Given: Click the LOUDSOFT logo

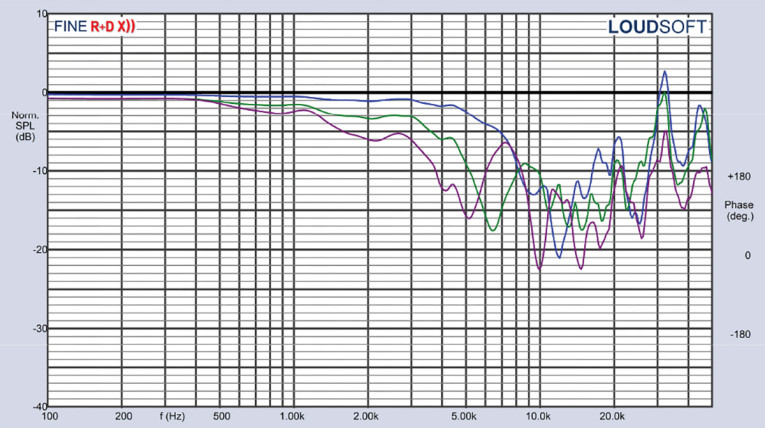Looking at the screenshot, I should pyautogui.click(x=657, y=28).
